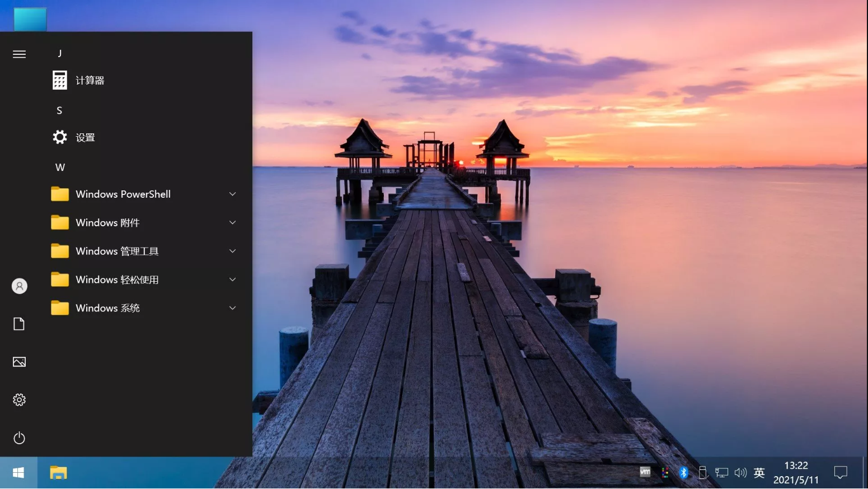
Task: Click the colorful dots tray icon
Action: (665, 473)
